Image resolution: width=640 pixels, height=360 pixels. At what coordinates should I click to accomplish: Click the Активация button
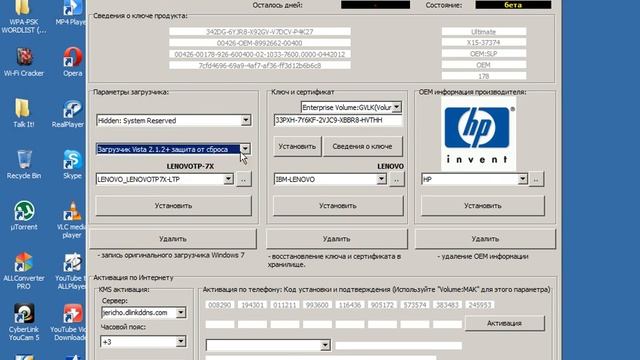504,323
